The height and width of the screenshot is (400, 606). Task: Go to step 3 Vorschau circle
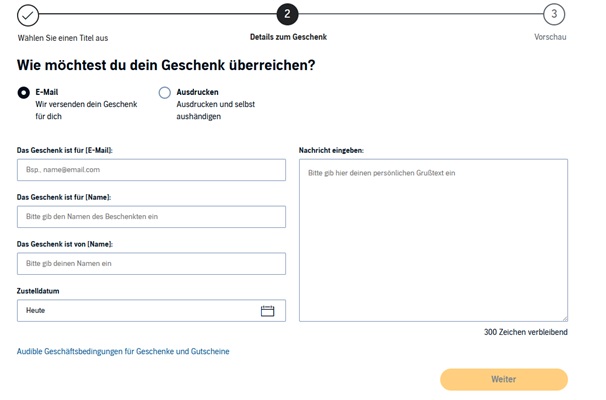pos(554,14)
